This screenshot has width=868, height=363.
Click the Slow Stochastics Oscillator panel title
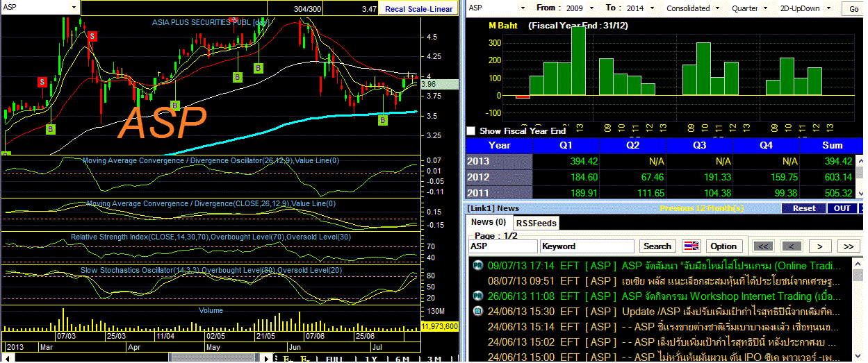[211, 270]
